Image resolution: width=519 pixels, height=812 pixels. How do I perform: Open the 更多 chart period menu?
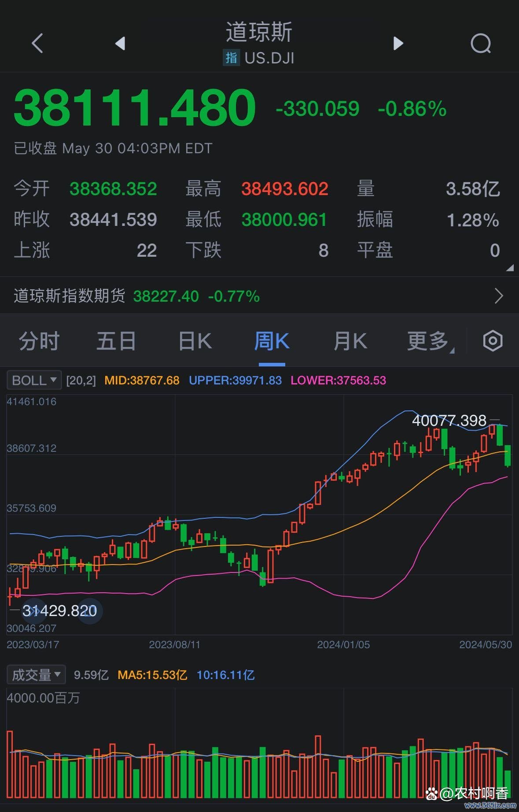[x=430, y=341]
